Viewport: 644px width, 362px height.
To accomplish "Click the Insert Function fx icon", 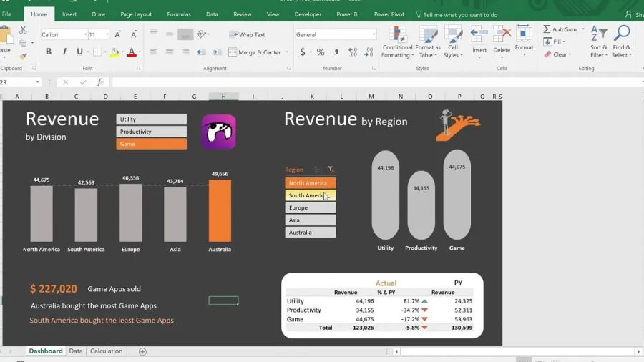I will point(100,82).
